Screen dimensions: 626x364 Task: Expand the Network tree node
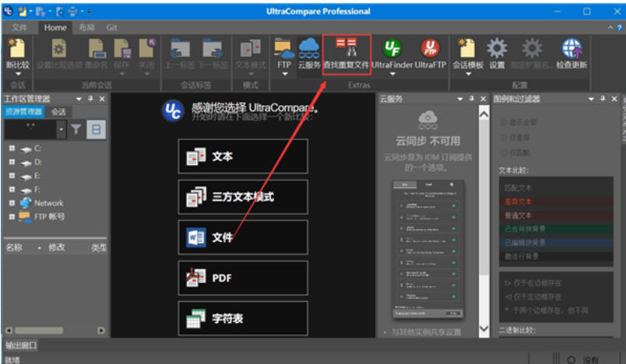[12, 203]
